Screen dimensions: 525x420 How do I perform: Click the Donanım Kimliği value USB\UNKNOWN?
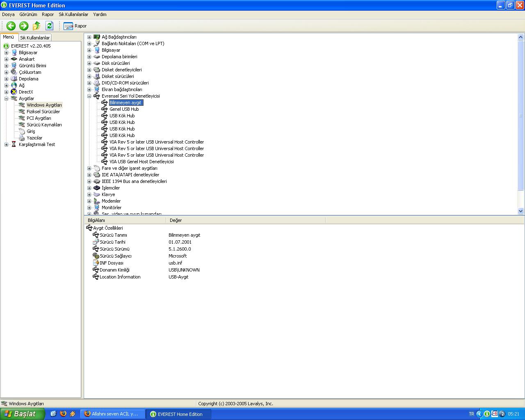click(184, 270)
